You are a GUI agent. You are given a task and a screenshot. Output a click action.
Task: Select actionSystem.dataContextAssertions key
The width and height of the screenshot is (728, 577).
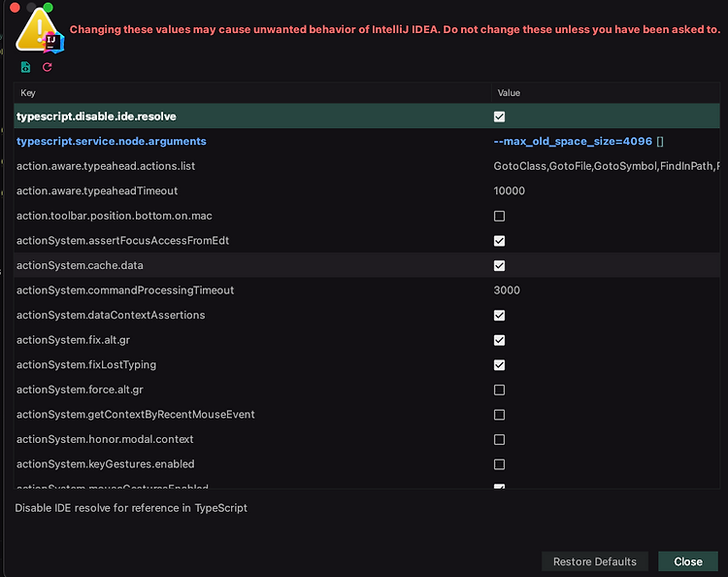[111, 316]
